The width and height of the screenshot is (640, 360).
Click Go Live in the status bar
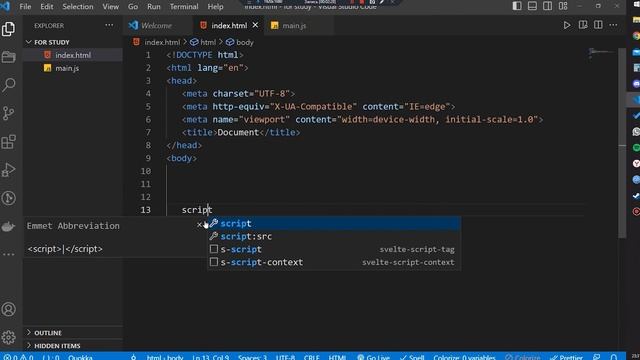pyautogui.click(x=373, y=357)
